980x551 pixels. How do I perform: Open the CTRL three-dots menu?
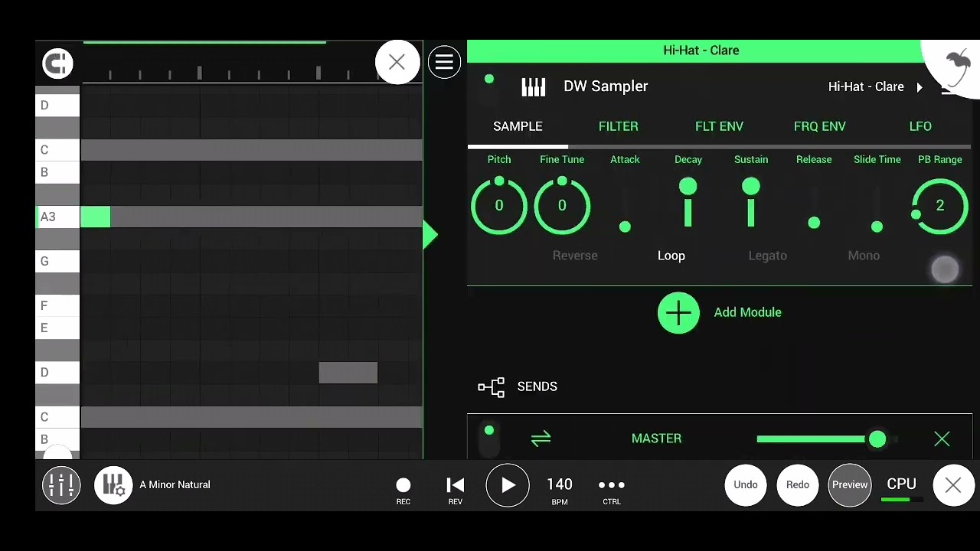point(612,490)
